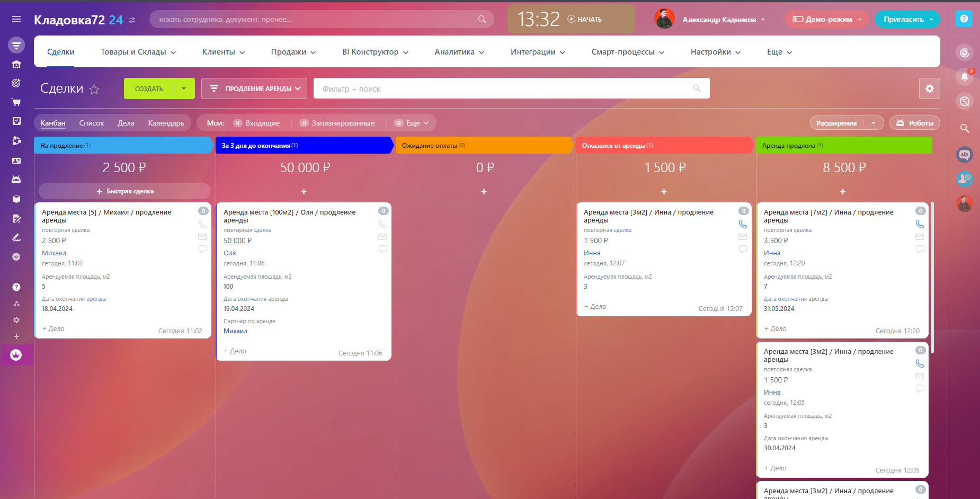Open the box inventory icon in left sidebar

coord(16,199)
